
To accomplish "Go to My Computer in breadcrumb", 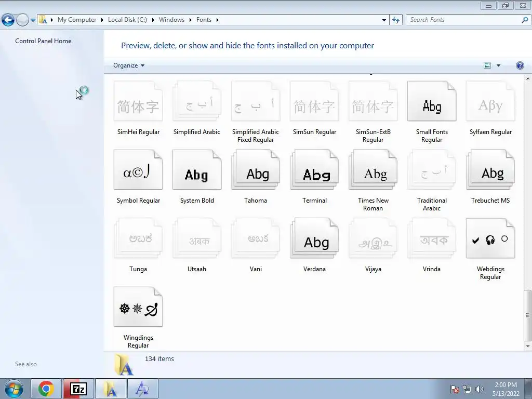I will point(77,20).
